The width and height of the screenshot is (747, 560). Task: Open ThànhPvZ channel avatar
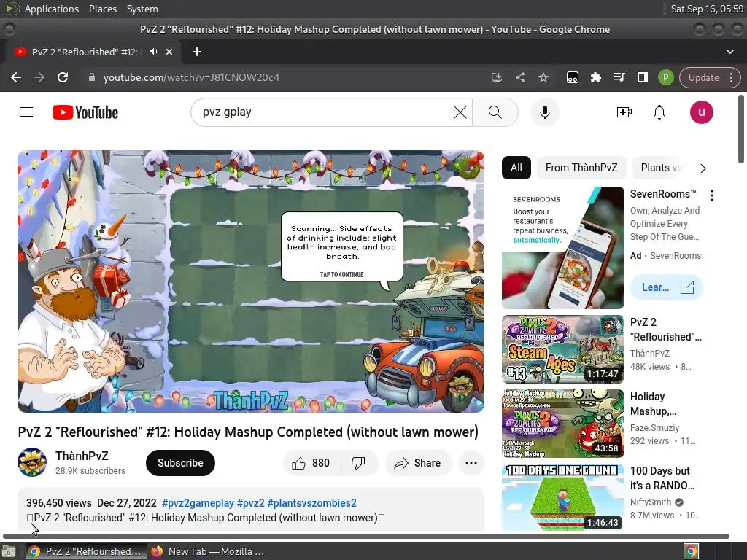[32, 462]
